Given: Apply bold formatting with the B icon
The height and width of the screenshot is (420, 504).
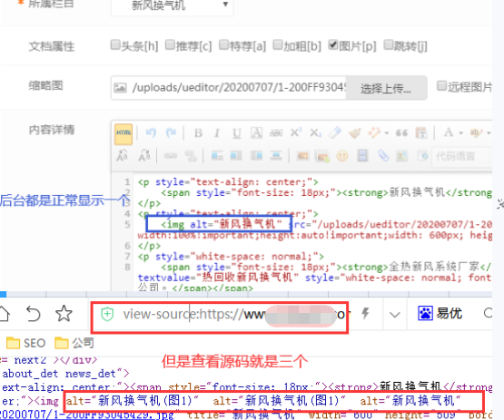Looking at the screenshot, I should coord(198,133).
